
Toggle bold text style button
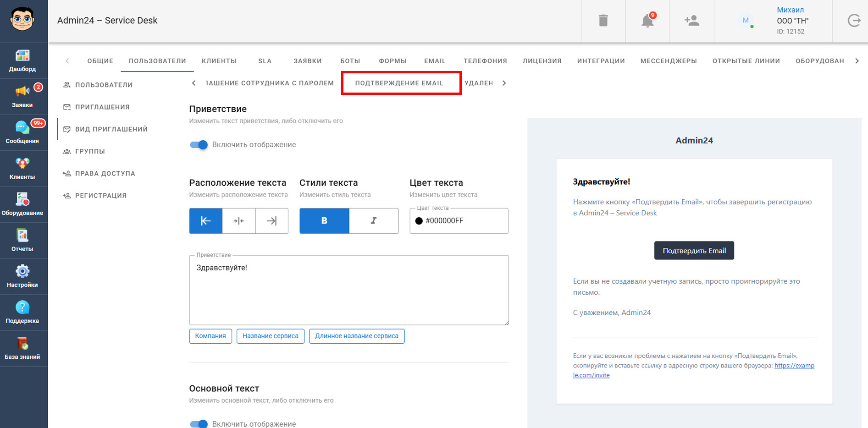pos(324,221)
